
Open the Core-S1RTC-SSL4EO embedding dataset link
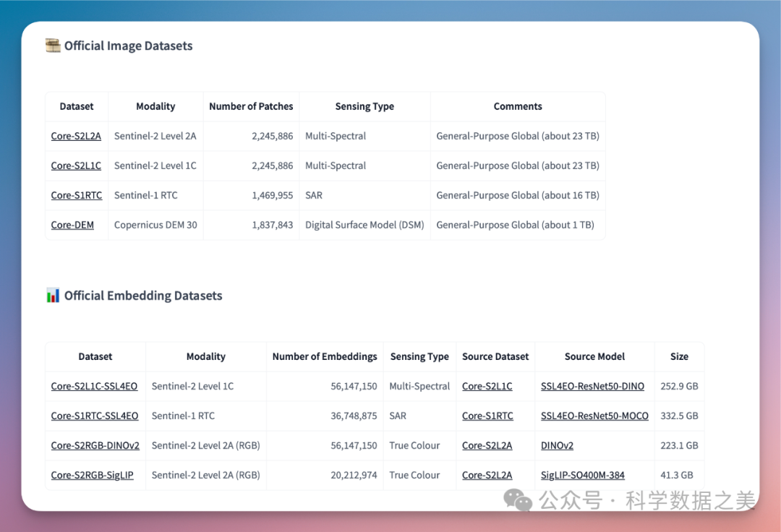pos(94,416)
